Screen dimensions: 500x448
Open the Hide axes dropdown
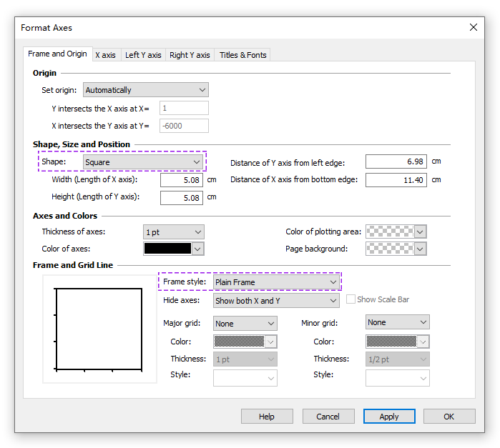pyautogui.click(x=276, y=301)
